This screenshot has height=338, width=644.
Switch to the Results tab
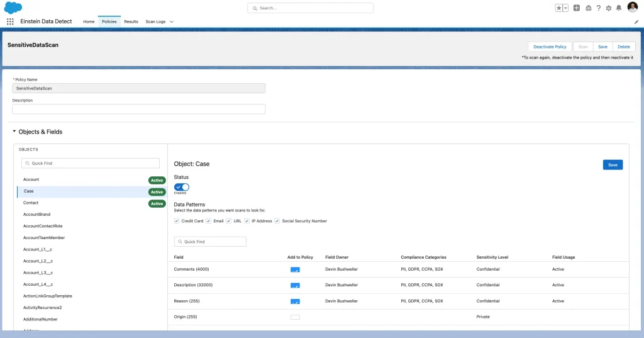[x=131, y=21]
